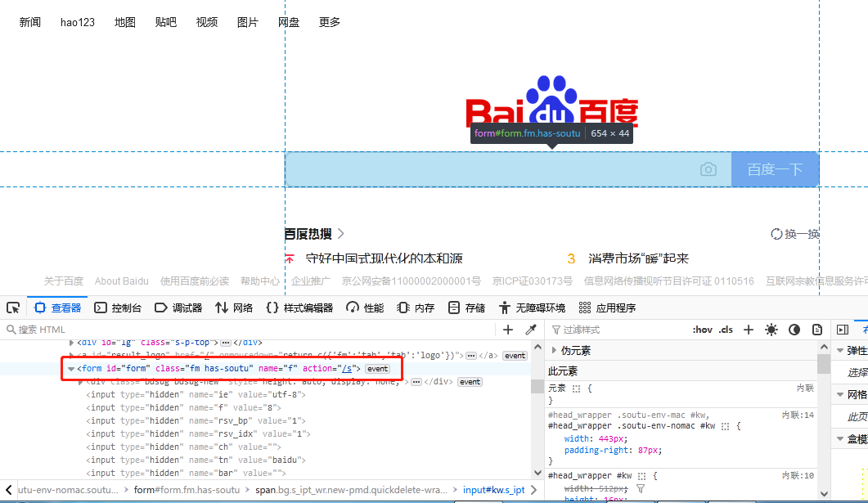The width and height of the screenshot is (868, 503).
Task: Pick a color with the eyedropper
Action: click(x=530, y=330)
